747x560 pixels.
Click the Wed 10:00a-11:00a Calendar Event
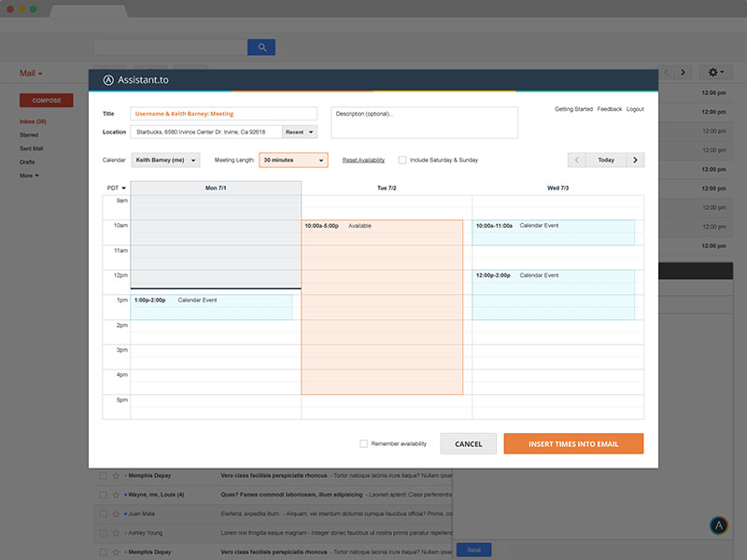pyautogui.click(x=553, y=232)
